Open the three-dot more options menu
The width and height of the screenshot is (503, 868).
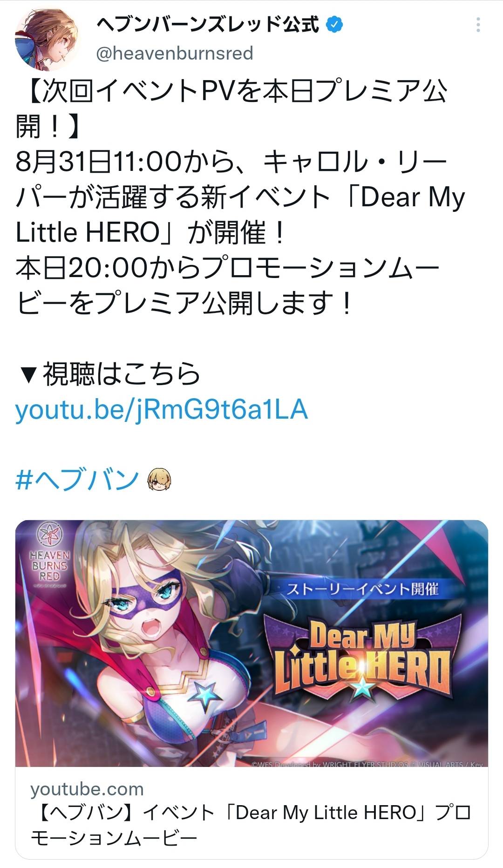coord(478,25)
